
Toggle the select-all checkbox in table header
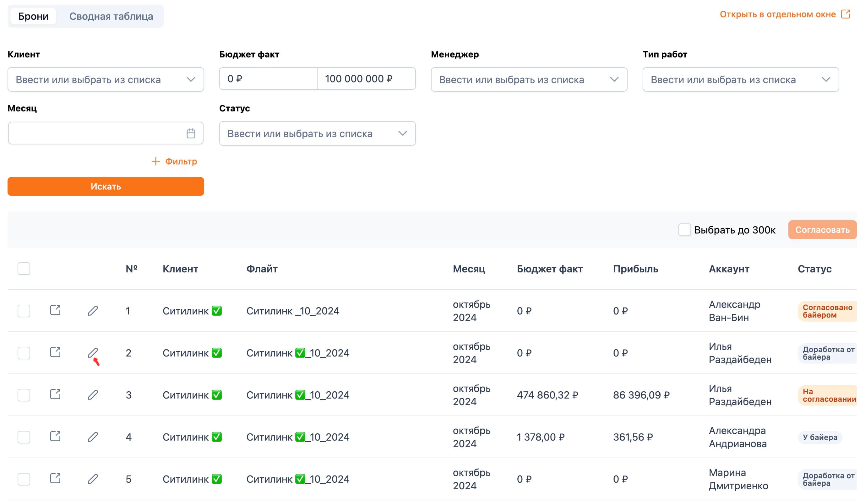tap(24, 269)
